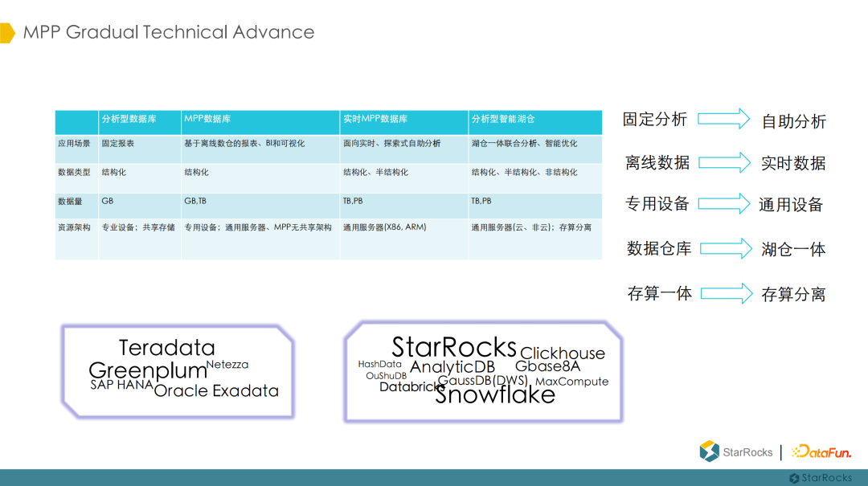Screen dimensions: 868x486
Task: Click AnalyticDB in the word cloud
Action: coord(452,367)
